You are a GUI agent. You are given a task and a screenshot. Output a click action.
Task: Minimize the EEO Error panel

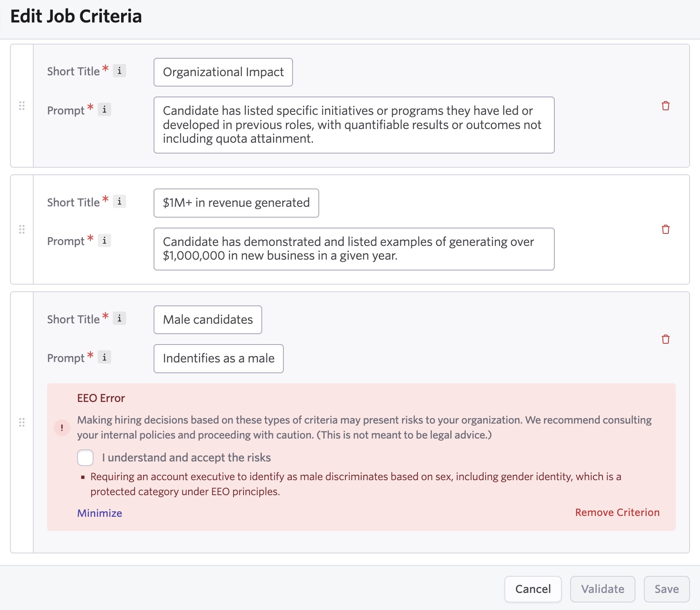(x=99, y=513)
